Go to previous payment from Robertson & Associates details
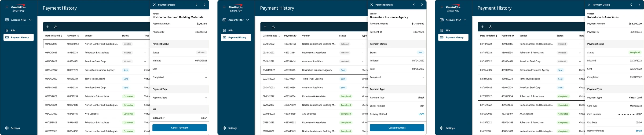 click(631, 5)
